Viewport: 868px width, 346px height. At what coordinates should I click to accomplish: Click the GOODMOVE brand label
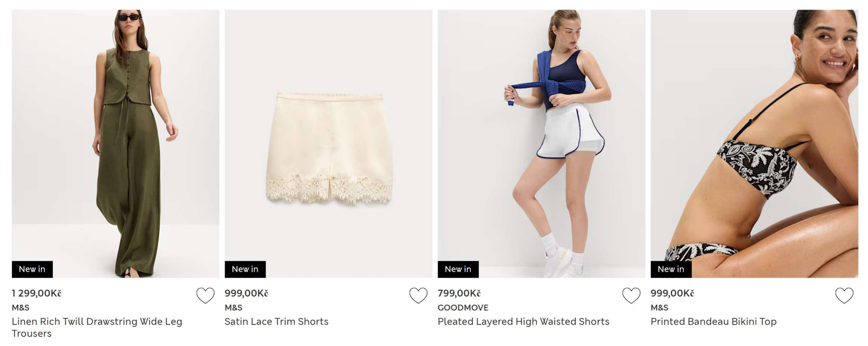[463, 308]
